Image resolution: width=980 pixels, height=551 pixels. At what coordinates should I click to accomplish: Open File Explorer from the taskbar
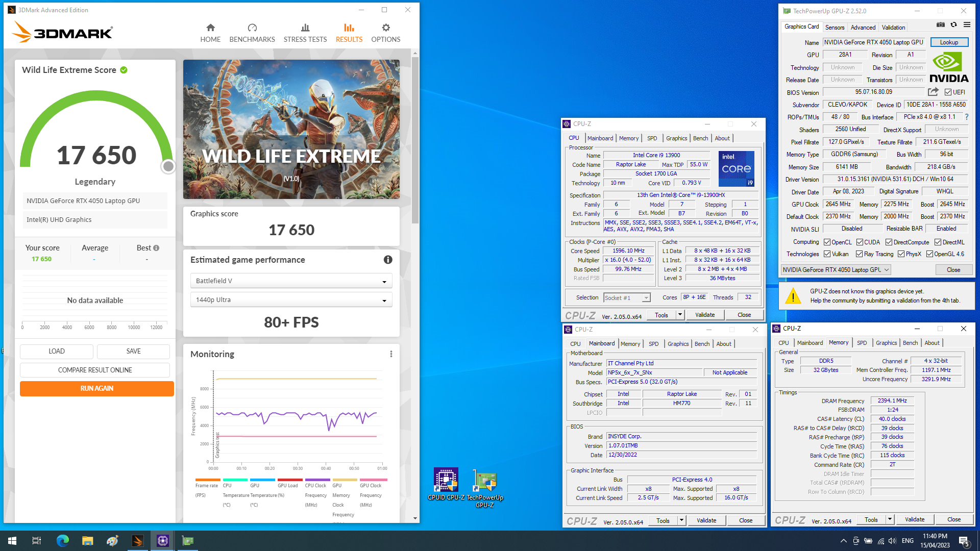[x=87, y=541]
